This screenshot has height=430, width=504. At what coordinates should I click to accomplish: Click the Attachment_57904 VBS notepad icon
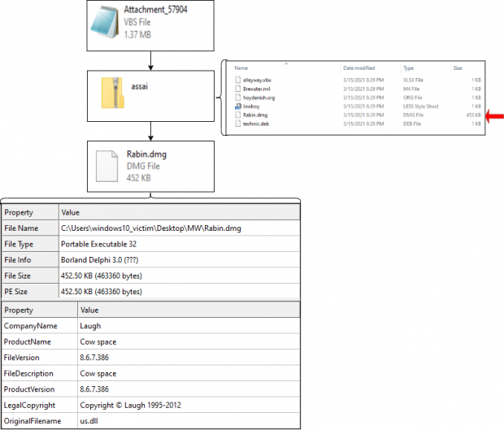click(107, 24)
